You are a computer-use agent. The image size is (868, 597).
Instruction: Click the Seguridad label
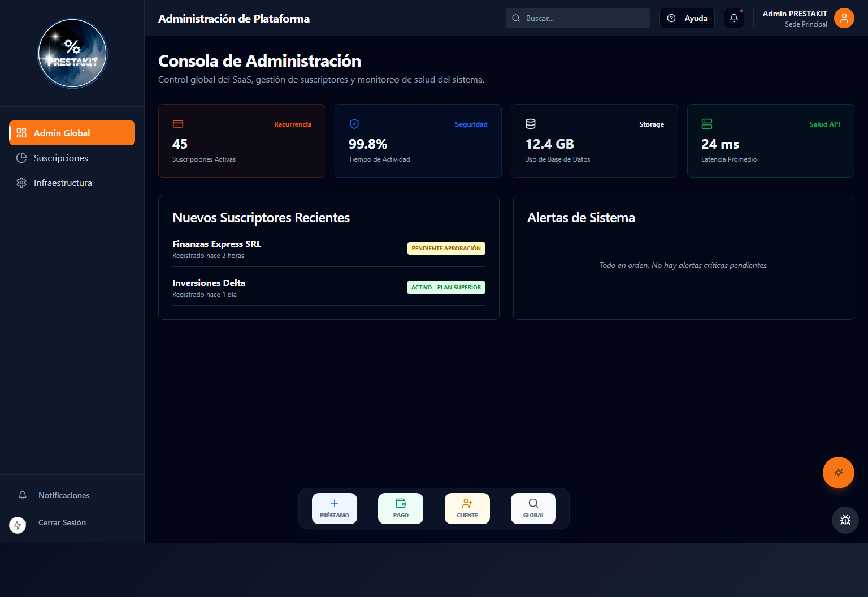471,124
